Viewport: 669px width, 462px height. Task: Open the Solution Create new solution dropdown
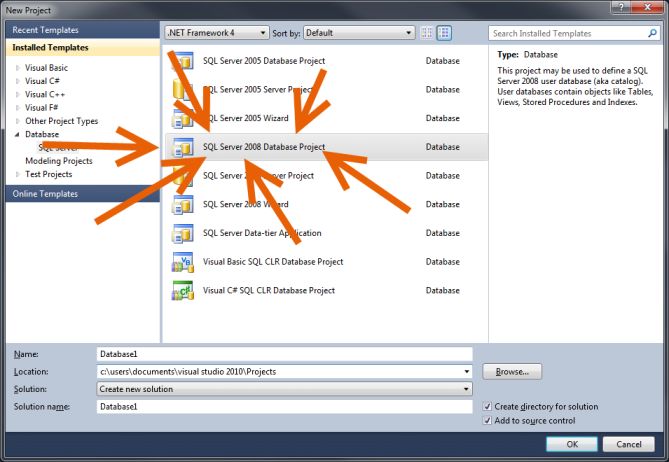tap(285, 389)
